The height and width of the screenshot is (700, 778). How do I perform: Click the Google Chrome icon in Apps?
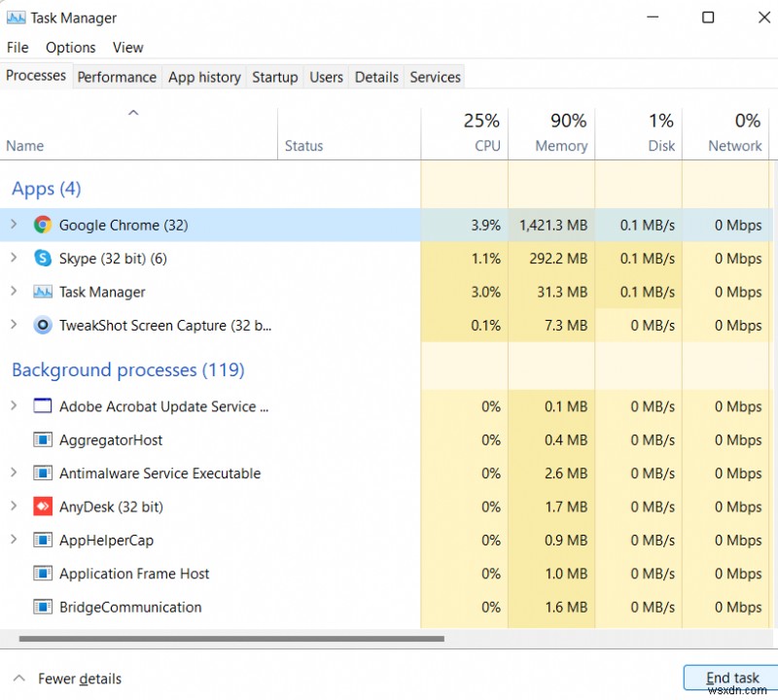[x=43, y=225]
